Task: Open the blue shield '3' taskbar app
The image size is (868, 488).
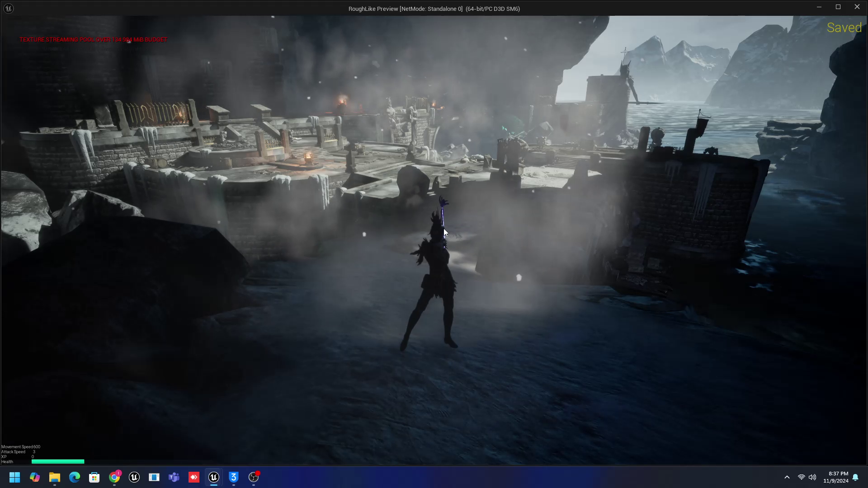Action: pyautogui.click(x=233, y=478)
